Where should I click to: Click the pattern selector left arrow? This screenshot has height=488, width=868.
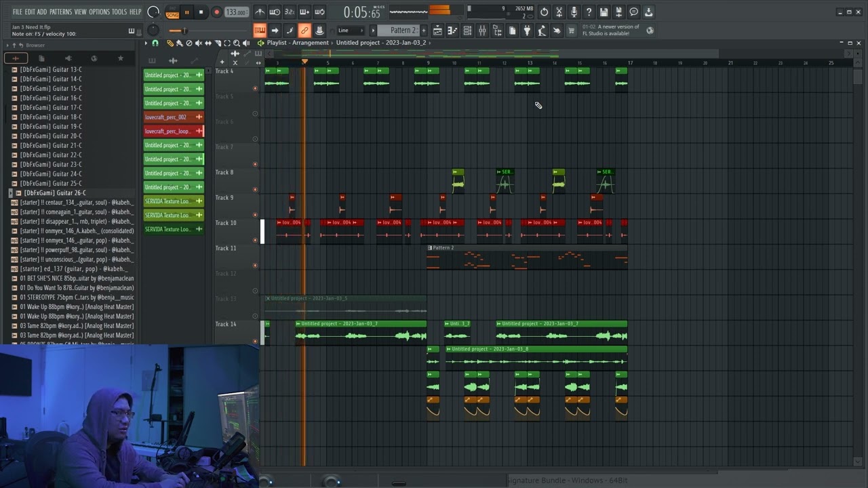coord(373,30)
